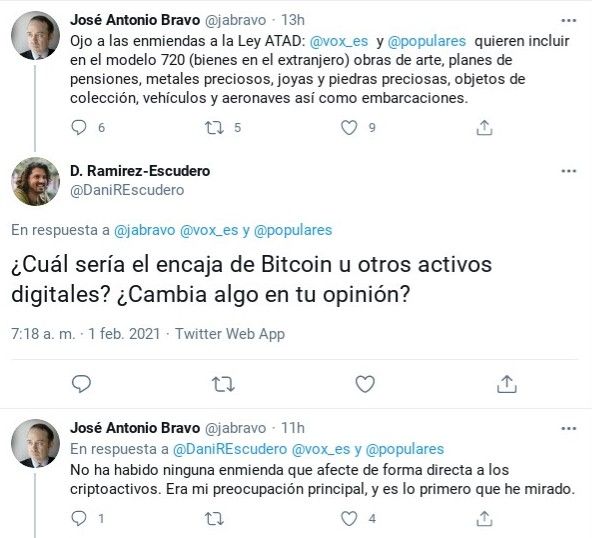Image resolution: width=592 pixels, height=538 pixels.
Task: Reply to José Antonio Bravo's first tweet
Action: point(79,128)
